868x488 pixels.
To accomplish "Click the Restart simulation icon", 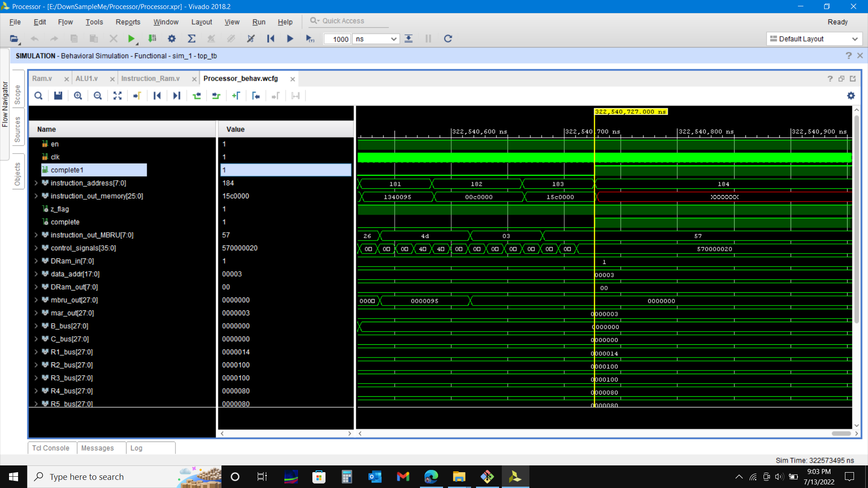I will coord(270,39).
